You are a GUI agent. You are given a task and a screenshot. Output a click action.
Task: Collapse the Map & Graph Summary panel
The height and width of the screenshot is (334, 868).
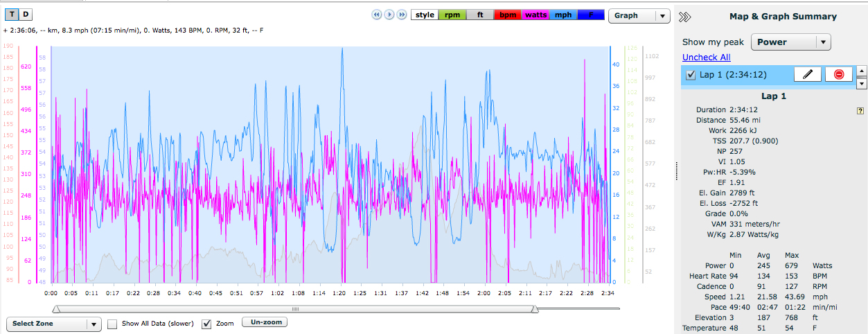(684, 17)
